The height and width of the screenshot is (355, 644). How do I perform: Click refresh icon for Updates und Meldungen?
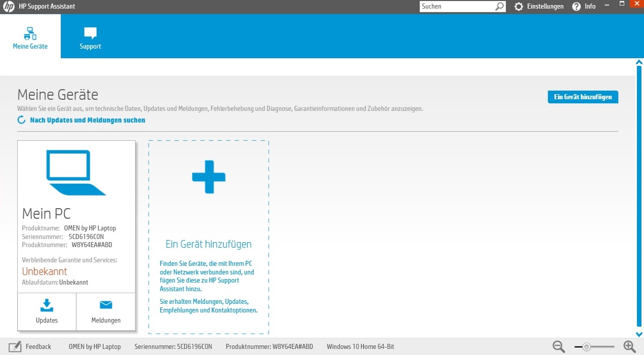pos(22,120)
